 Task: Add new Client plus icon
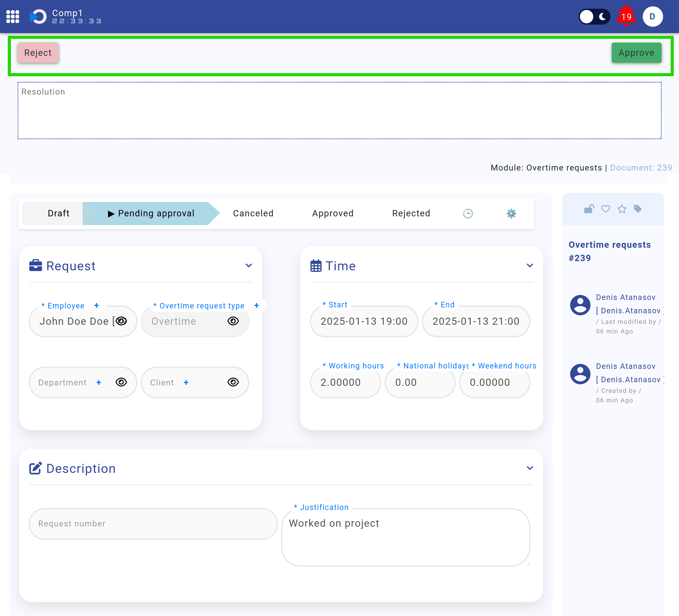click(186, 382)
